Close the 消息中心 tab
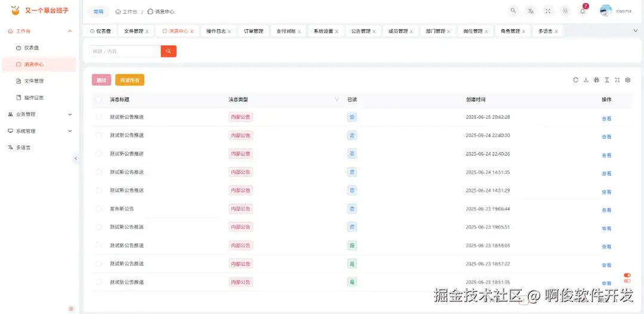The width and height of the screenshot is (644, 314). 192,32
